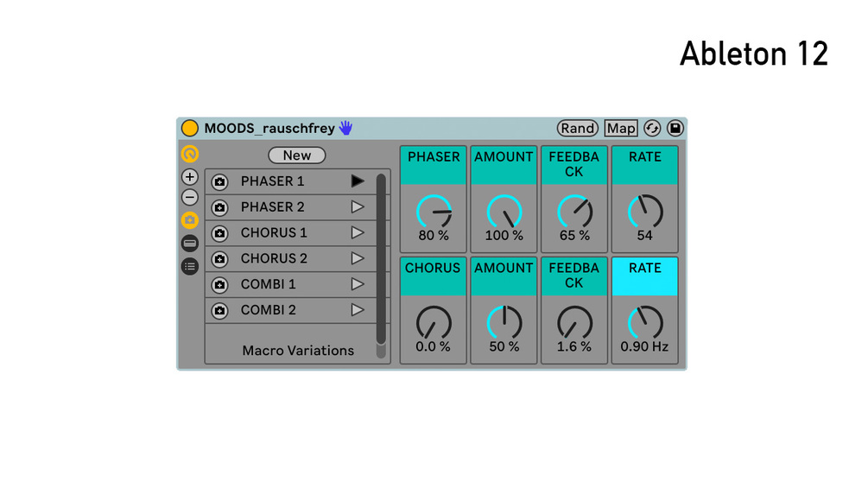Viewport: 868px width, 488px height.
Task: Overwrite CHORUS 1 variation with camera icon
Action: 219,233
